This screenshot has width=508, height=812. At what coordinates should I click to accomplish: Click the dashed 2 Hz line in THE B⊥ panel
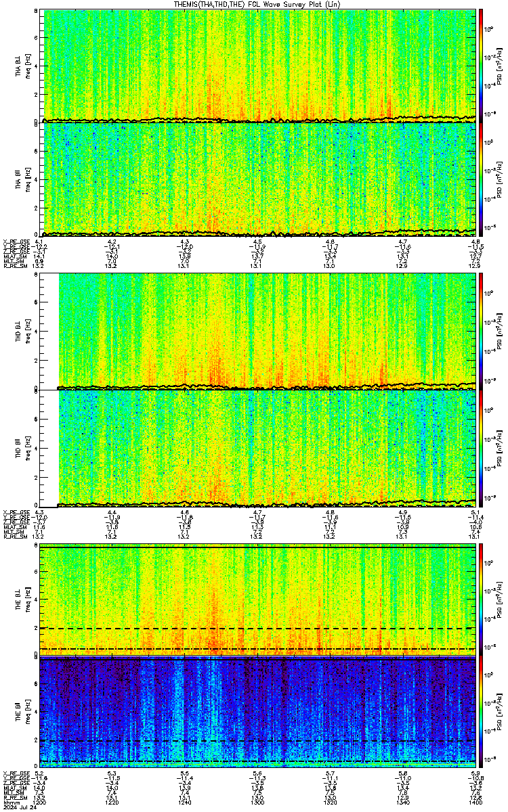coord(259,628)
